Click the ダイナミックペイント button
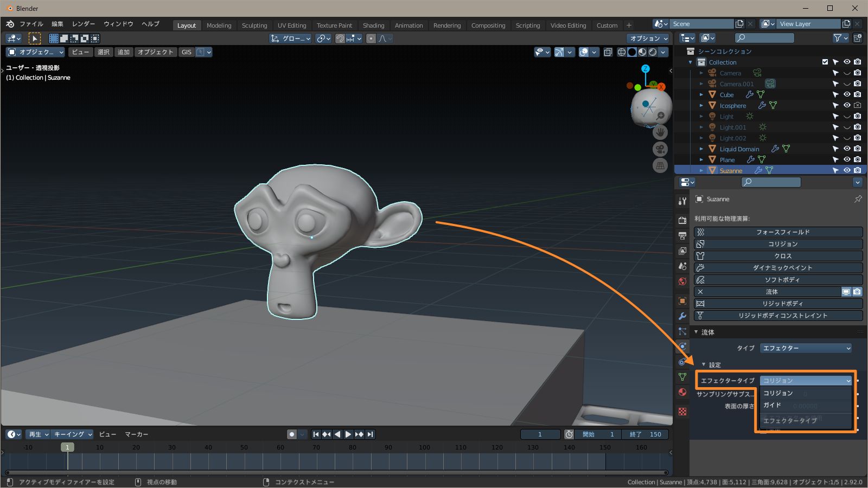Screen dimensions: 868x488 click(778, 268)
